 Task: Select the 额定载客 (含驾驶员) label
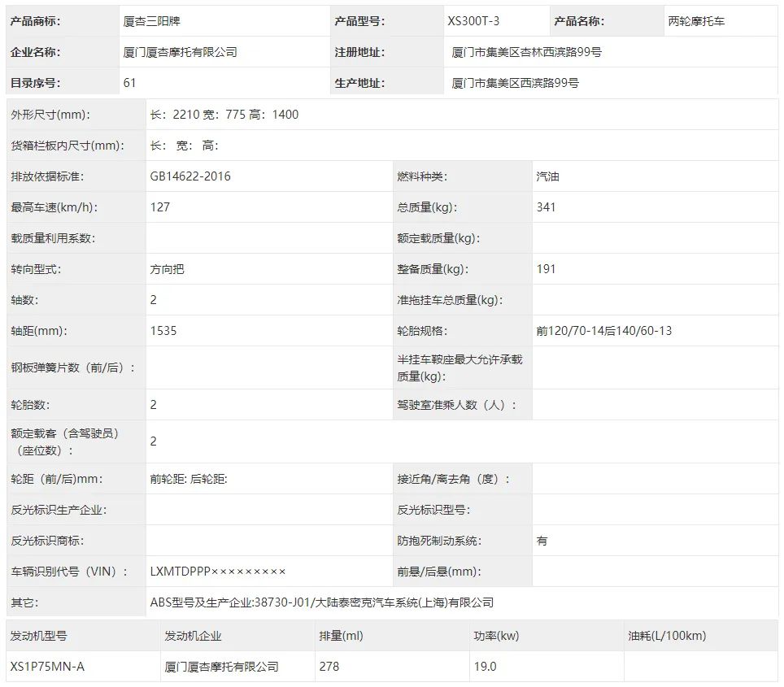pyautogui.click(x=65, y=441)
